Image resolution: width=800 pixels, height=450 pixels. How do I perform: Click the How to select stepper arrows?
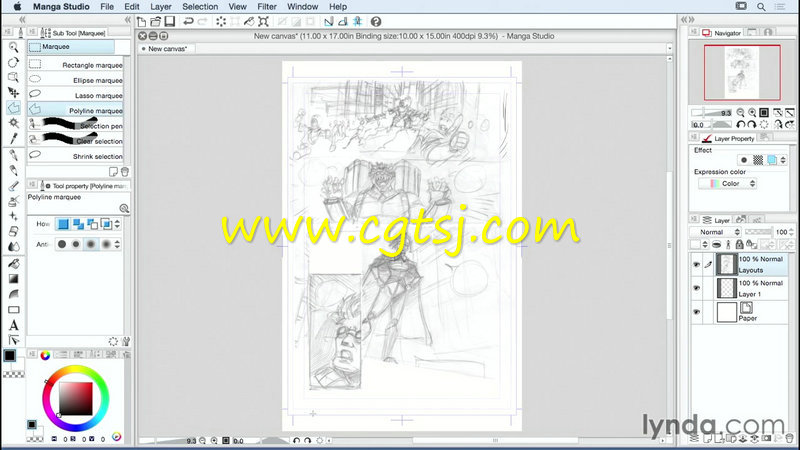[x=117, y=224]
